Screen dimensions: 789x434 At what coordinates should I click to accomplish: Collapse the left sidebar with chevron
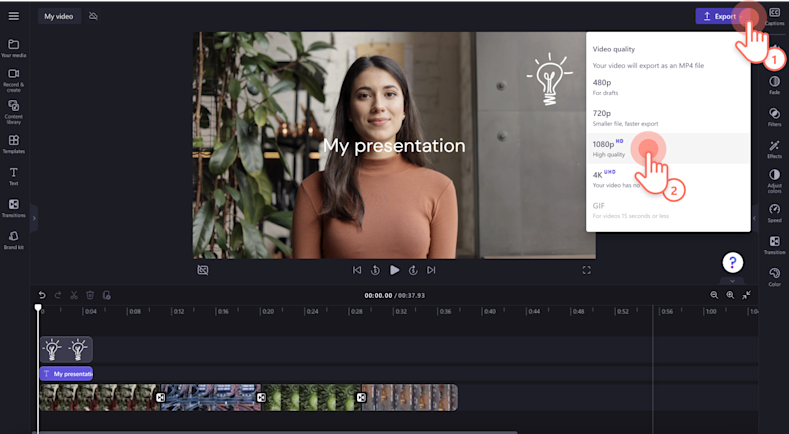[34, 218]
